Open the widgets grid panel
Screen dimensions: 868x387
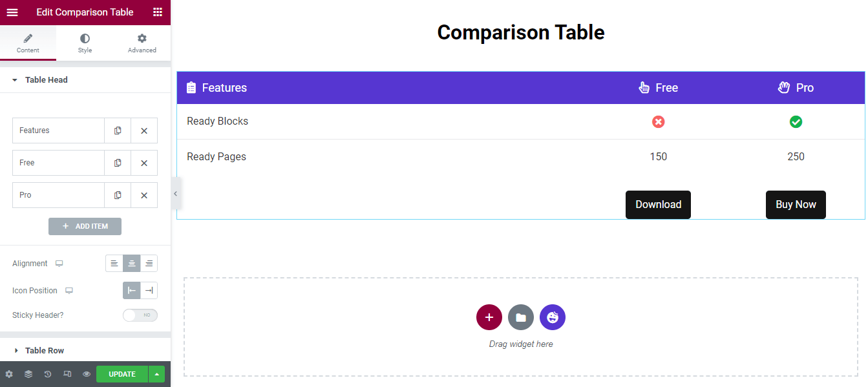click(x=158, y=12)
